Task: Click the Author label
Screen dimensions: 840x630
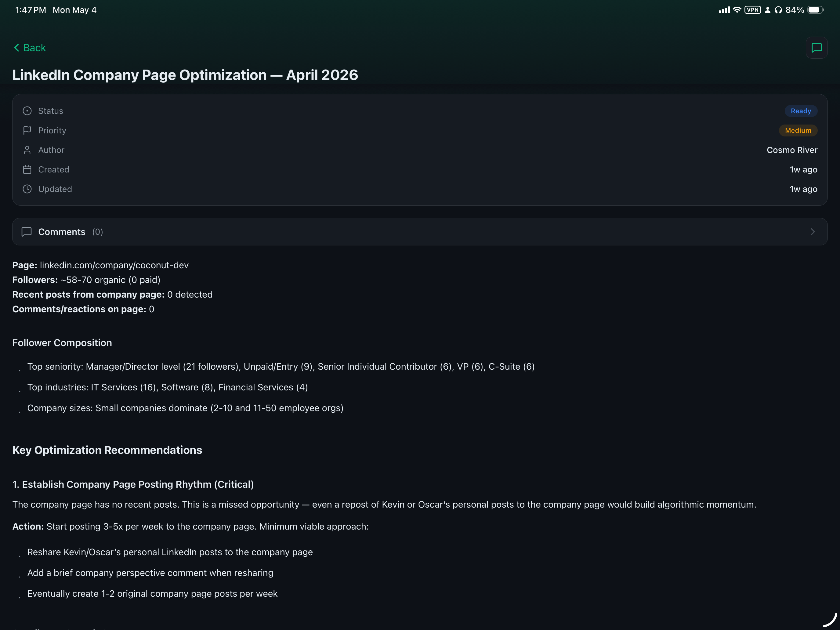Action: [51, 150]
